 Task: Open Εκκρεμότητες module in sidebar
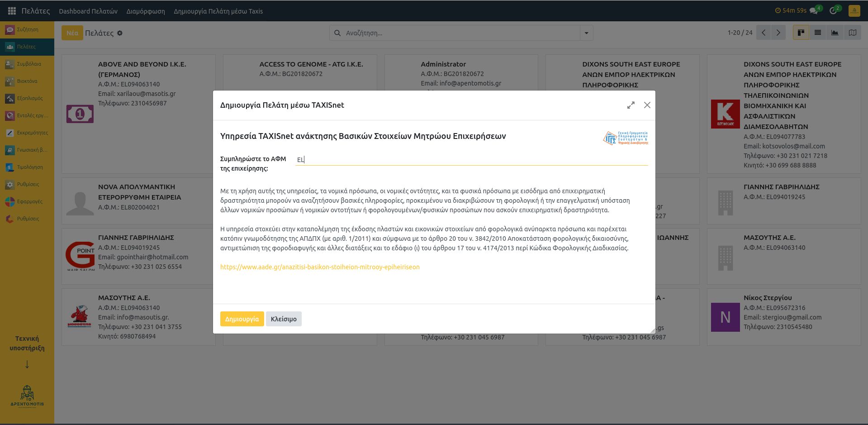(x=27, y=133)
